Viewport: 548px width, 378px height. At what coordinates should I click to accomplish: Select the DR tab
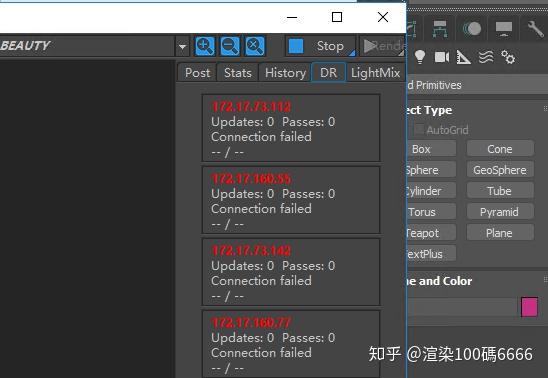329,73
